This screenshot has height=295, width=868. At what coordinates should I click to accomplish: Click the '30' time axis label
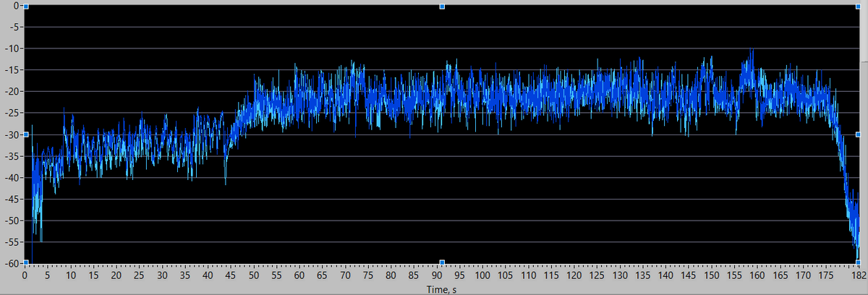tap(163, 275)
